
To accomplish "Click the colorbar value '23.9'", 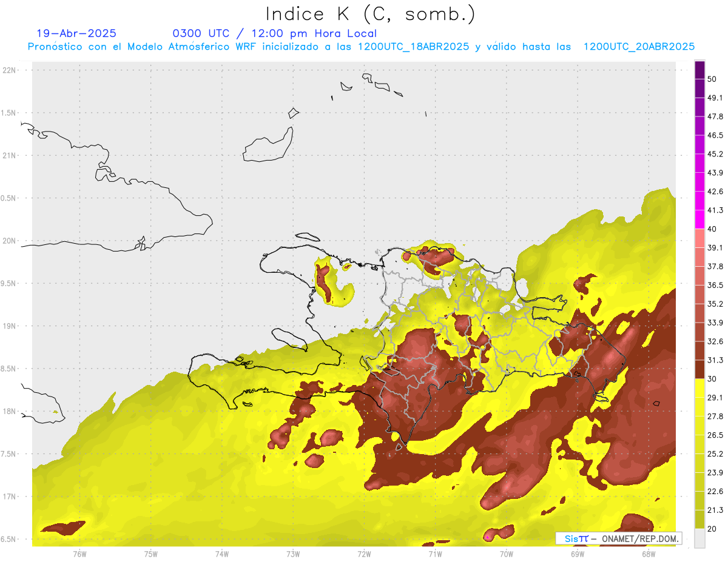I will pyautogui.click(x=715, y=473).
